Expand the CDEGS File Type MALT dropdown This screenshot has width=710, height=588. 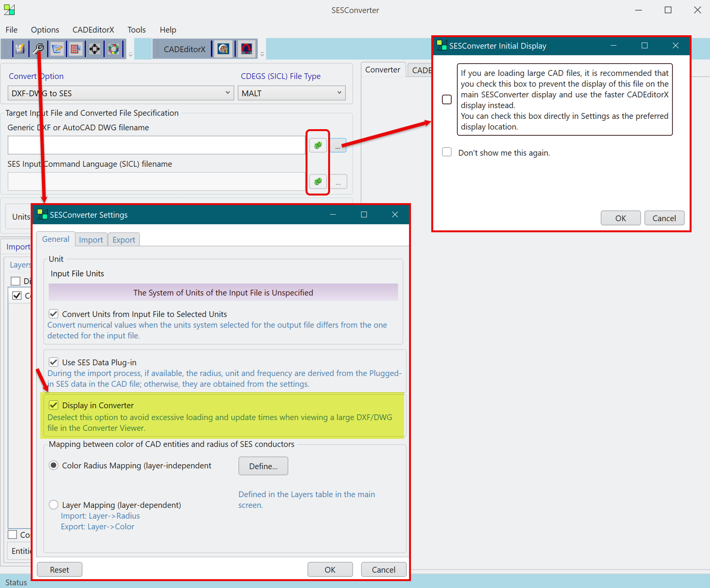pyautogui.click(x=291, y=93)
